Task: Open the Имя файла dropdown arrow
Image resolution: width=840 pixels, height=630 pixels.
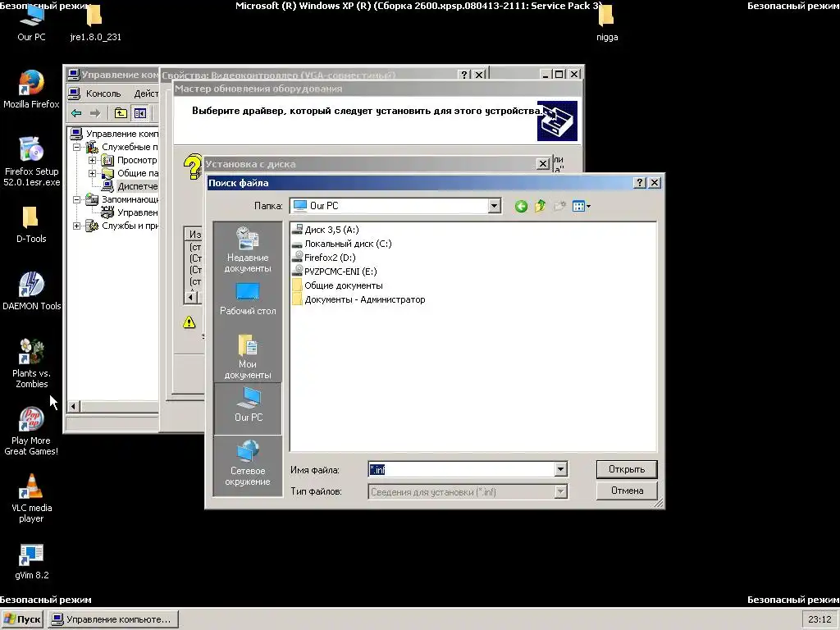Action: pyautogui.click(x=560, y=469)
